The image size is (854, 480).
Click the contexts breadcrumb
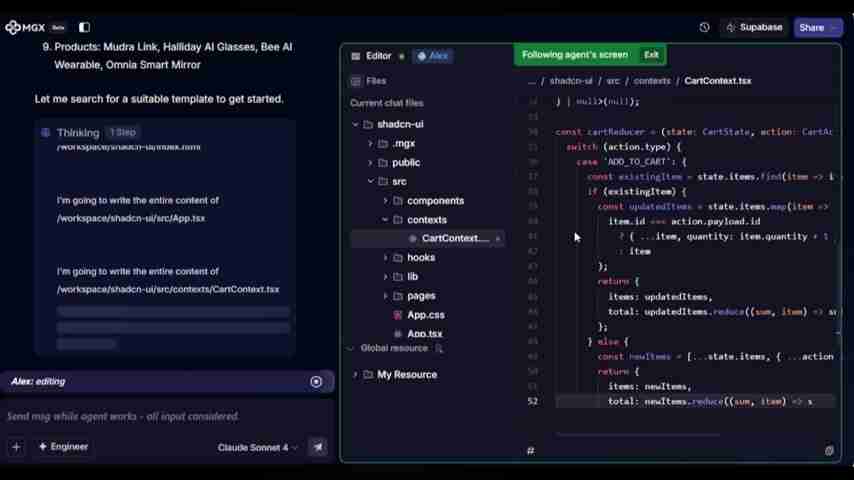(652, 81)
